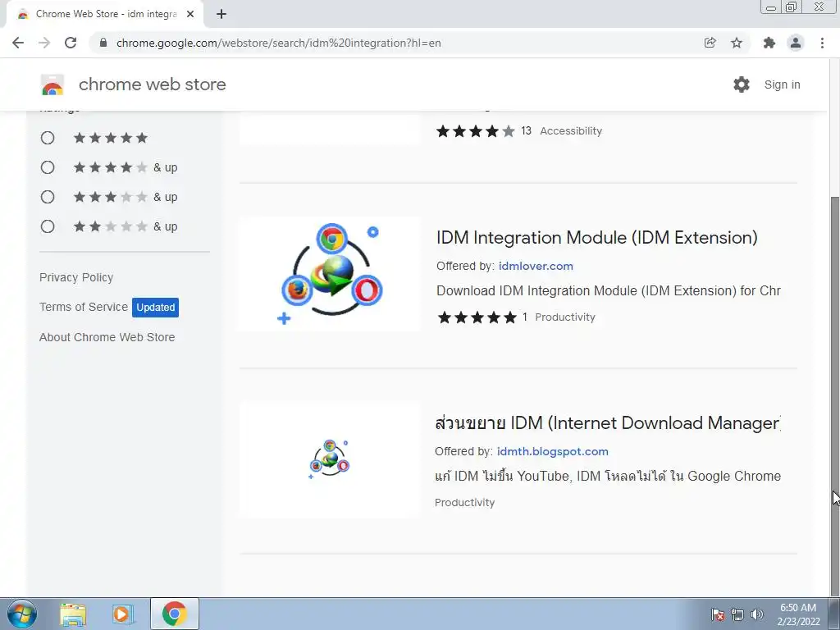The image size is (840, 630).
Task: Click the Chrome taskbar icon
Action: pos(175,614)
